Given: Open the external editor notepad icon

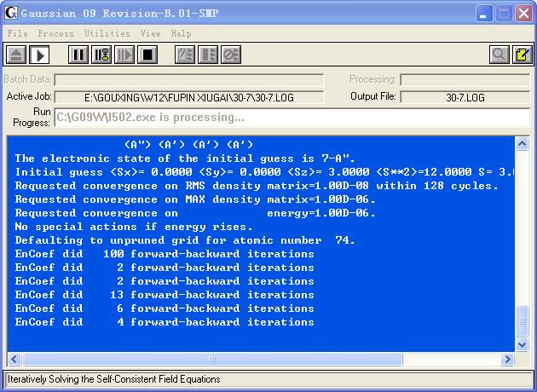Looking at the screenshot, I should tap(523, 55).
